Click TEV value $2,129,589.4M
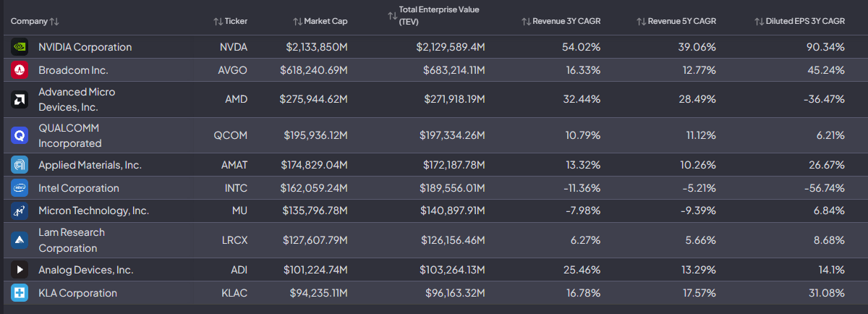Screen dimensions: 868x314 click(451, 47)
